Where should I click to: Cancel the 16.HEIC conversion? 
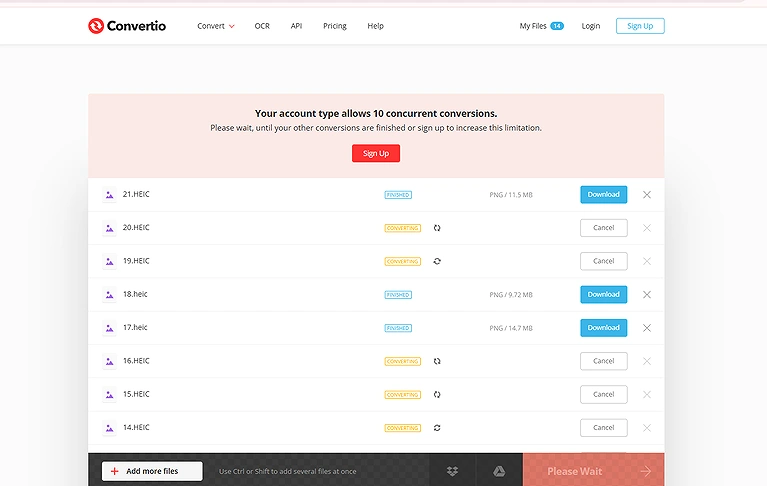604,361
